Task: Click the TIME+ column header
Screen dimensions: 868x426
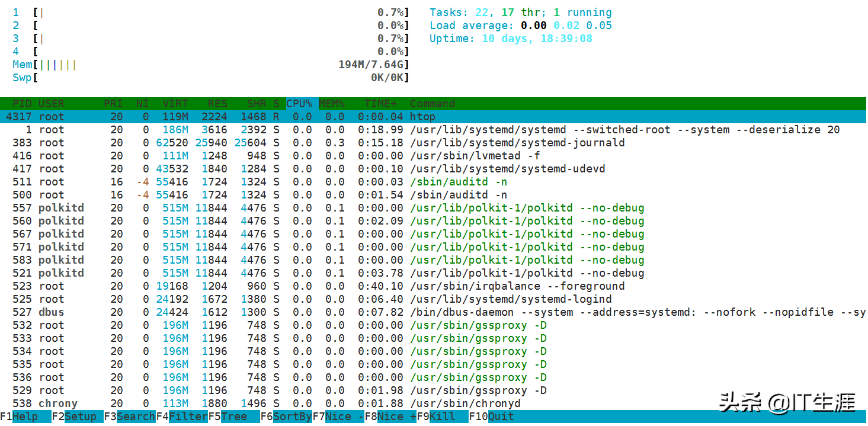Action: point(383,104)
